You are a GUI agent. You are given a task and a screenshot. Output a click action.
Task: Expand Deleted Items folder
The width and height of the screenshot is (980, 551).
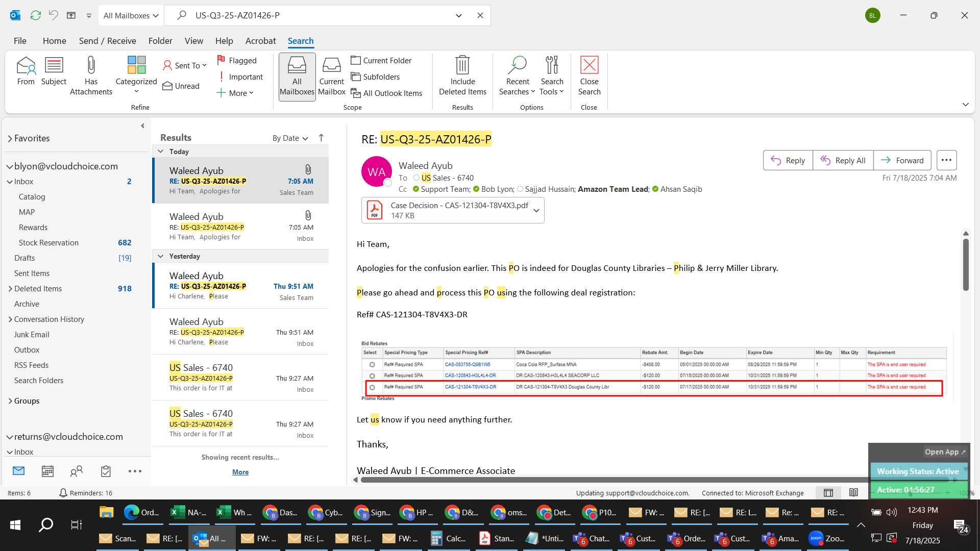tap(10, 289)
